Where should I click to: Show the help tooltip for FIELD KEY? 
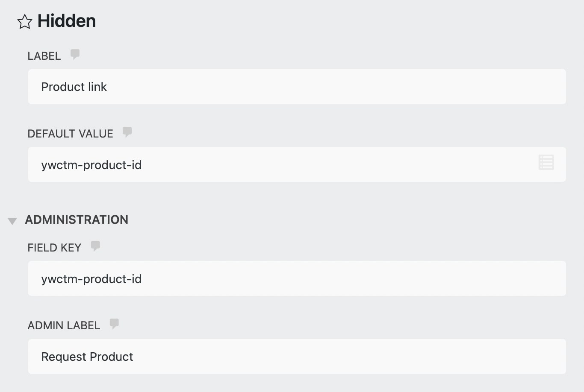click(95, 246)
